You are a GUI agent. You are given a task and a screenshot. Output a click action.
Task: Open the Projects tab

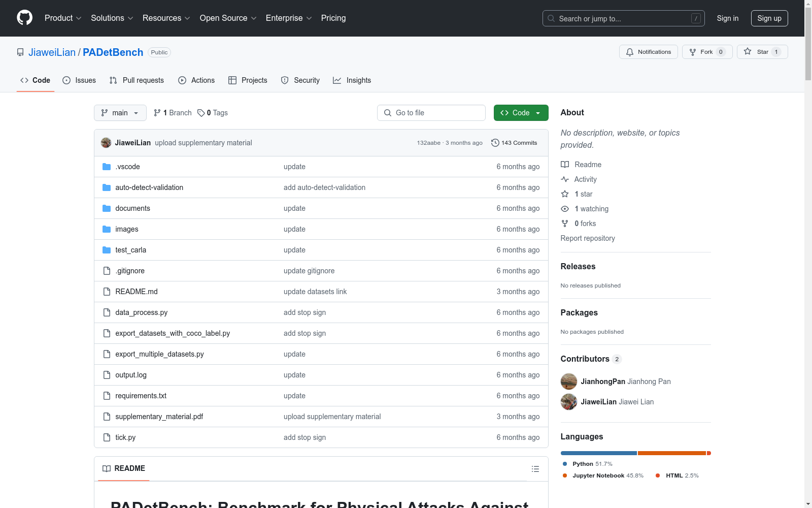248,80
